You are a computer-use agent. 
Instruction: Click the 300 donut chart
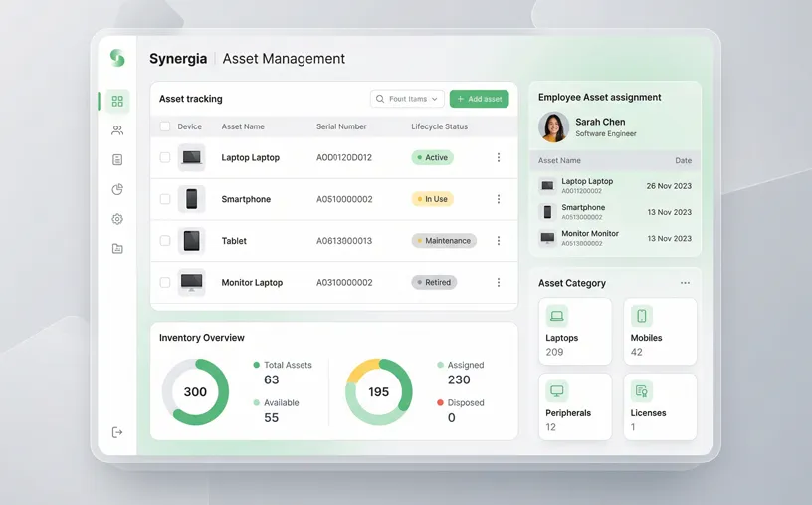(195, 392)
